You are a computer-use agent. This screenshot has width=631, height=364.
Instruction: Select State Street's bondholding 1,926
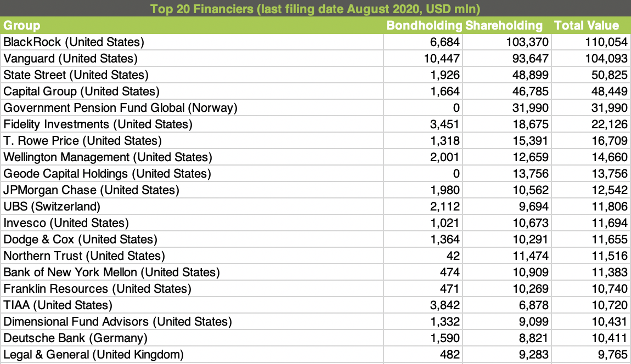pyautogui.click(x=424, y=75)
